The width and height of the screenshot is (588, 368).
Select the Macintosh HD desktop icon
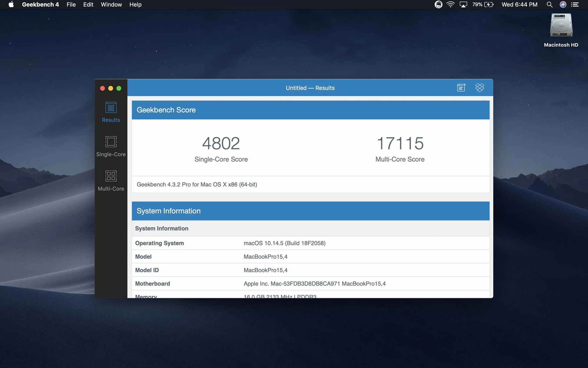[x=561, y=30]
